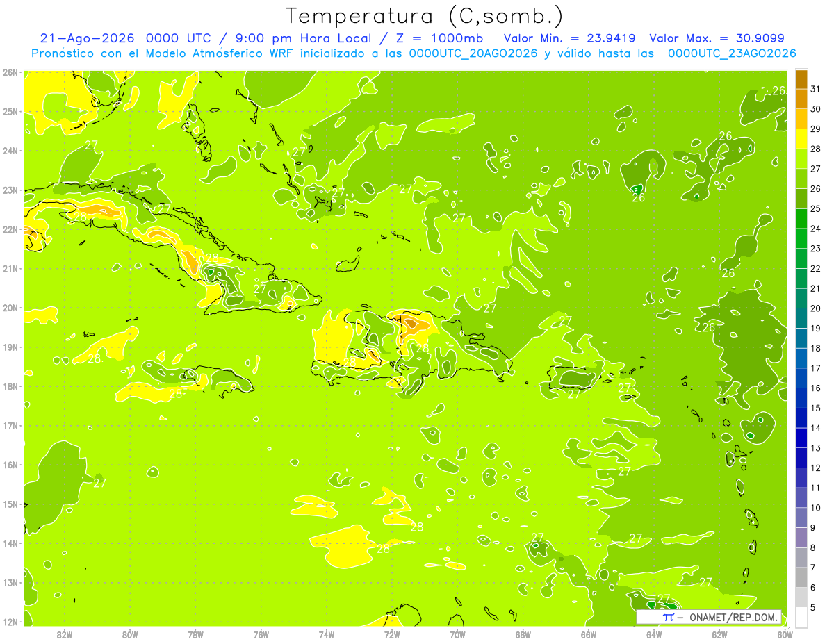Click the colorbar label '31'

tap(816, 89)
